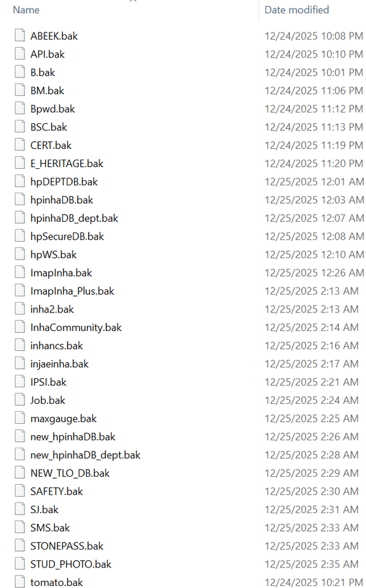Click the STONEPASS.bak file icon
The height and width of the screenshot is (588, 366).
(20, 546)
